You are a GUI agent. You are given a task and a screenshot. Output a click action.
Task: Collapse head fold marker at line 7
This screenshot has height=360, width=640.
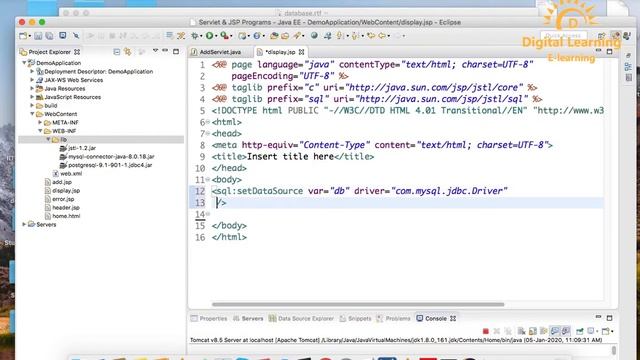[208, 133]
